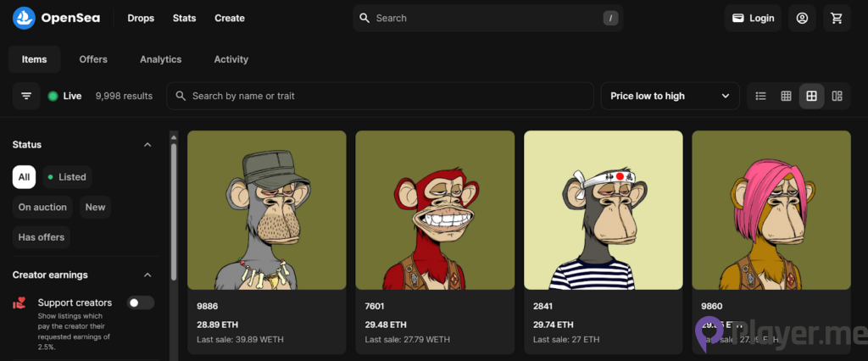The image size is (868, 361).
Task: Select the large grid view
Action: pyautogui.click(x=811, y=96)
